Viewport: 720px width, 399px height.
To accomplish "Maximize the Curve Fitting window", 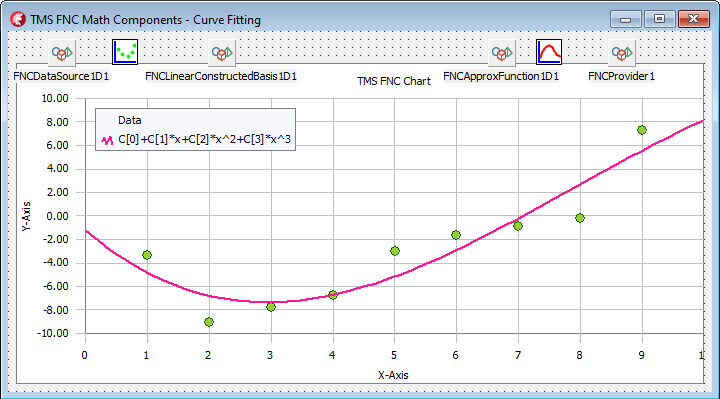I will (x=659, y=19).
